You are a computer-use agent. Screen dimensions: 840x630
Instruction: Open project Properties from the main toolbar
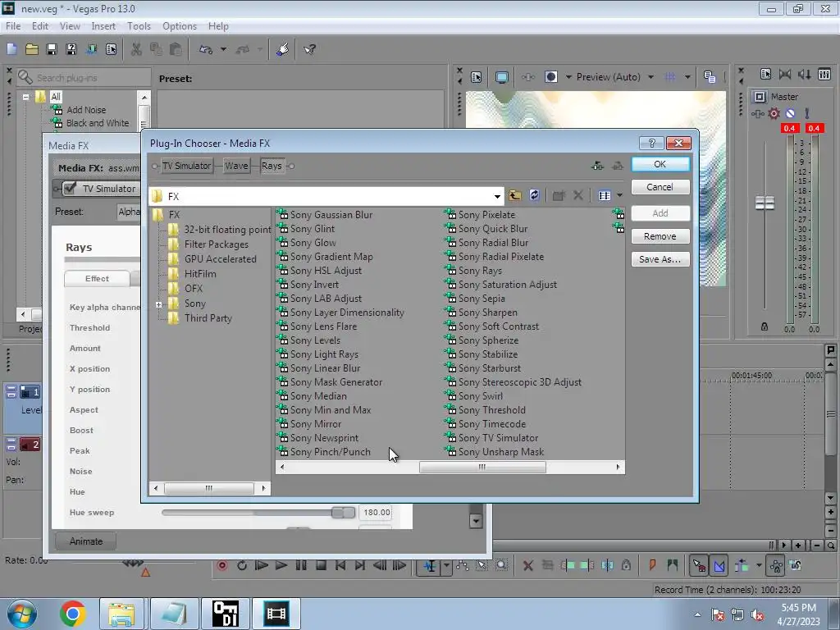111,49
